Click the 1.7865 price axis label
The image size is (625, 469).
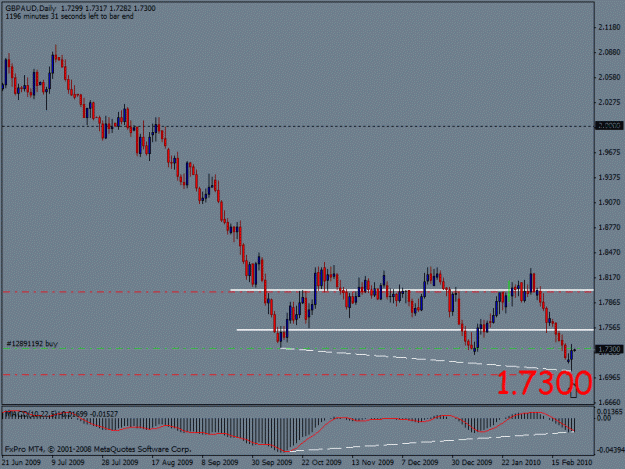(609, 302)
